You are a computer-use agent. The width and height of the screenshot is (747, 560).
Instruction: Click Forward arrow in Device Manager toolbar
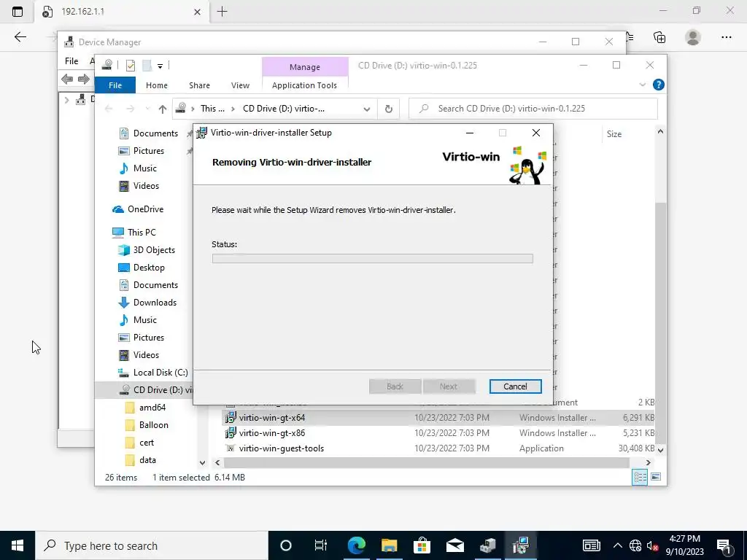point(84,79)
